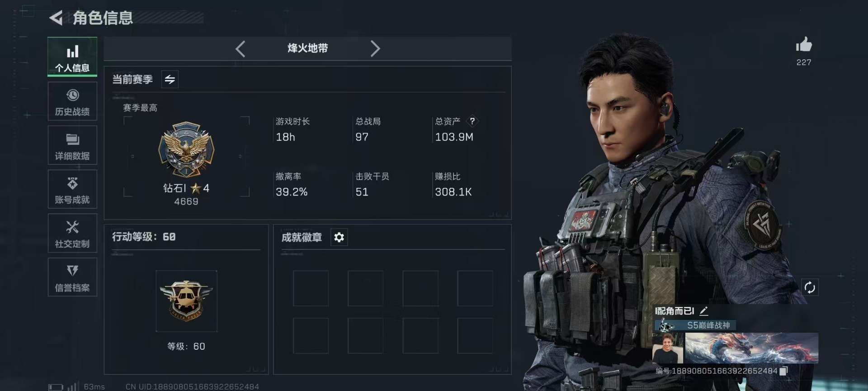Click the 钻石I rank badge emblem
This screenshot has height=391, width=868.
point(186,149)
